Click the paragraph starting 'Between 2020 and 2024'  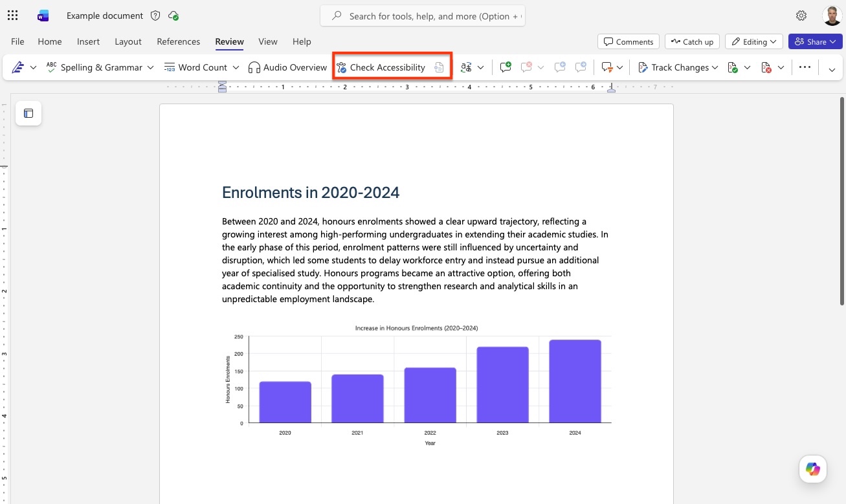415,260
